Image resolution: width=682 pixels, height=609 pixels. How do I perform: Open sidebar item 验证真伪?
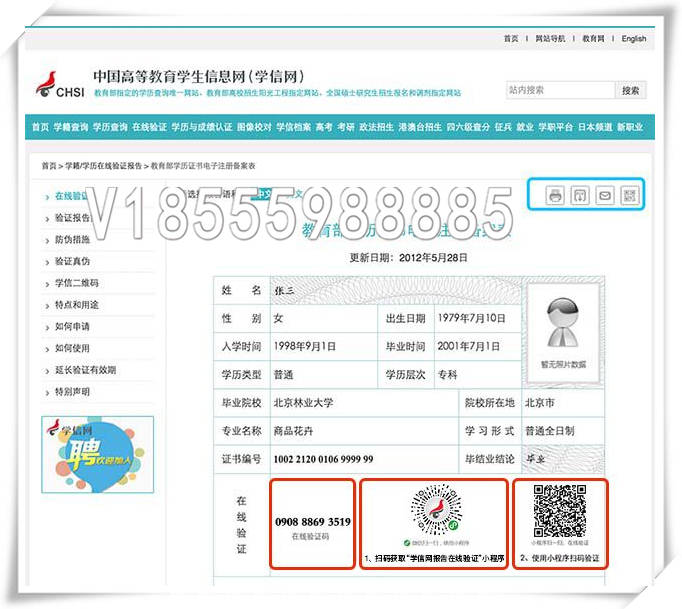click(x=72, y=261)
